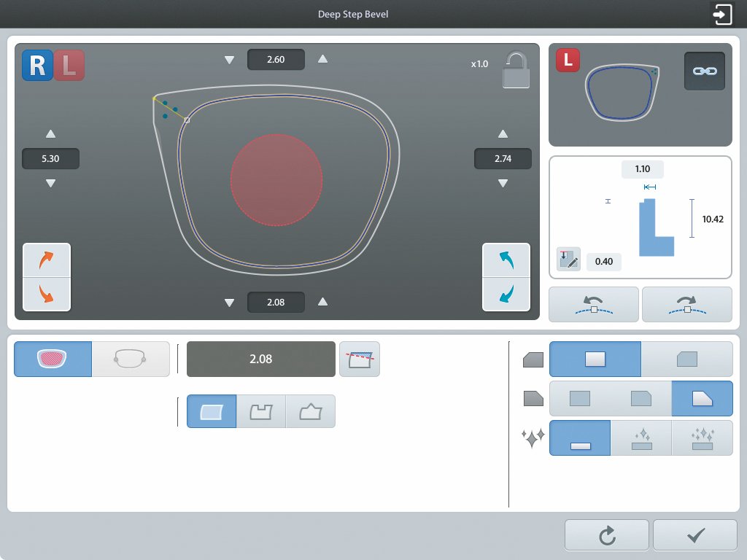Confirm settings with the checkmark button
This screenshot has height=560, width=747.
(694, 535)
